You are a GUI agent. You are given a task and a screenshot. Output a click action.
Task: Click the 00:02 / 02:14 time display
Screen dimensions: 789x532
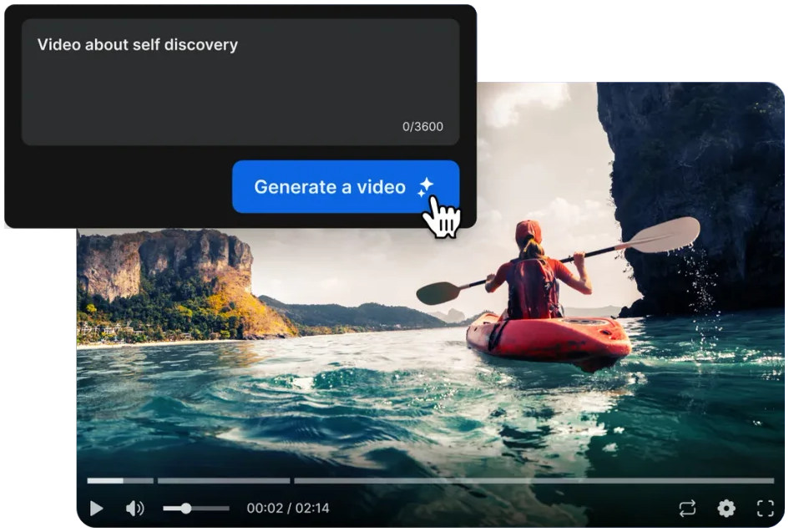pyautogui.click(x=288, y=508)
